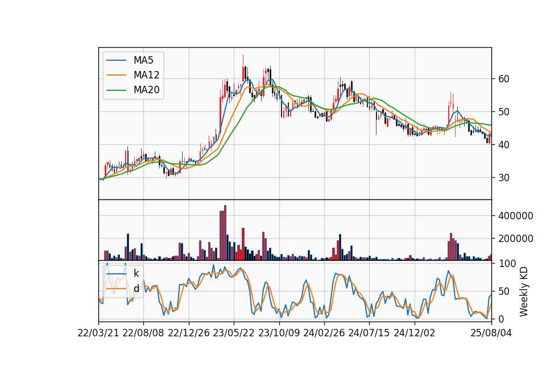Click the d legend label
Image resolution: width=546 pixels, height=392 pixels.
(x=136, y=289)
